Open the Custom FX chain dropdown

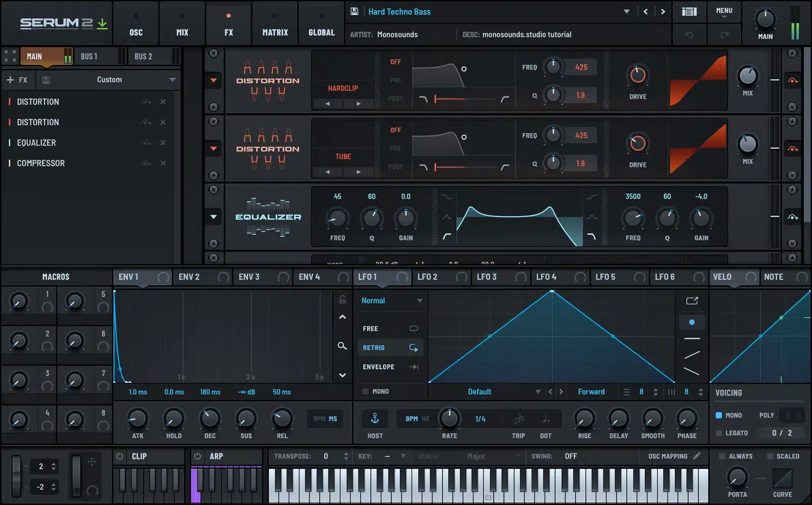pyautogui.click(x=173, y=80)
